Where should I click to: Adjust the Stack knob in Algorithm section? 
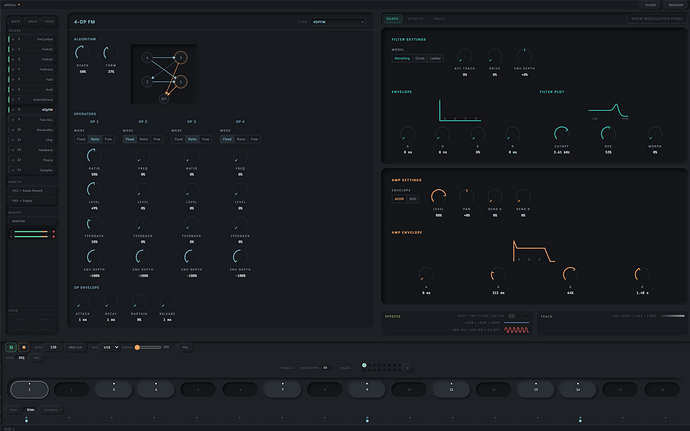83,53
